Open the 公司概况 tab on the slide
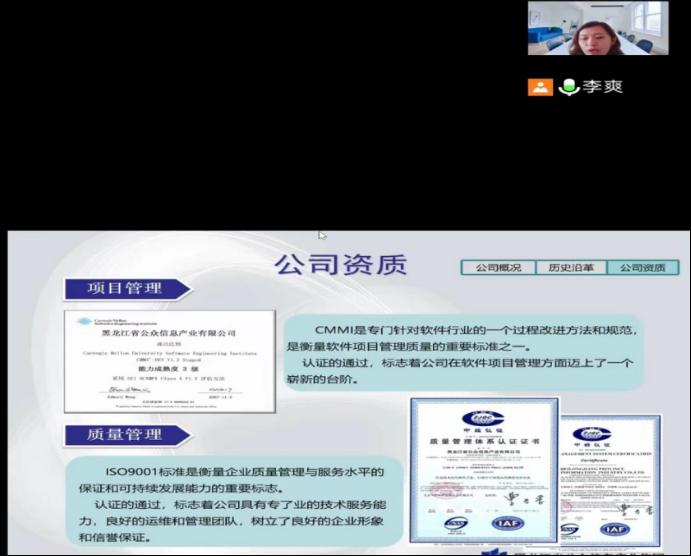 click(497, 268)
